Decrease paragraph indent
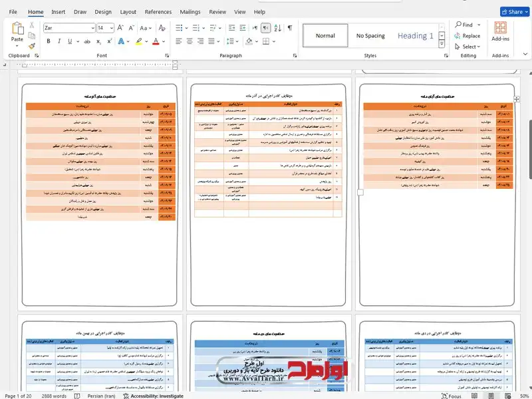532x399 pixels. point(231,28)
